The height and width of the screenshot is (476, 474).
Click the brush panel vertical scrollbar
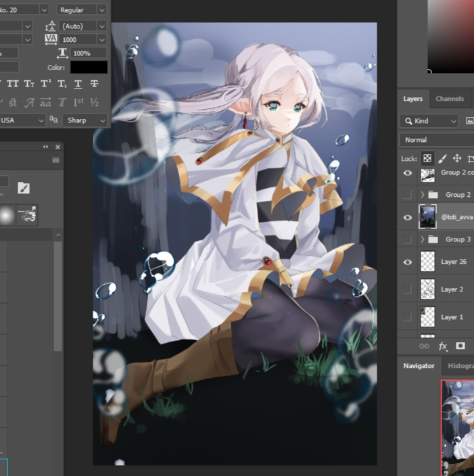coord(58,296)
